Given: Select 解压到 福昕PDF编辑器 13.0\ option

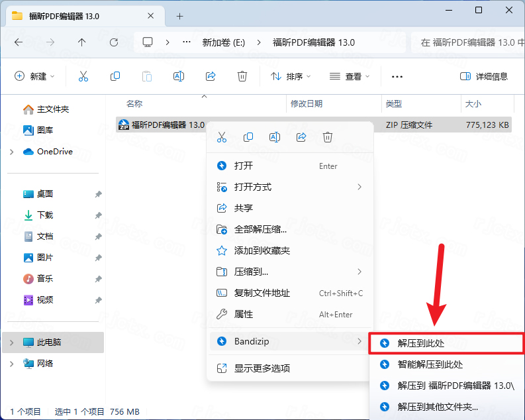Looking at the screenshot, I should click(448, 386).
